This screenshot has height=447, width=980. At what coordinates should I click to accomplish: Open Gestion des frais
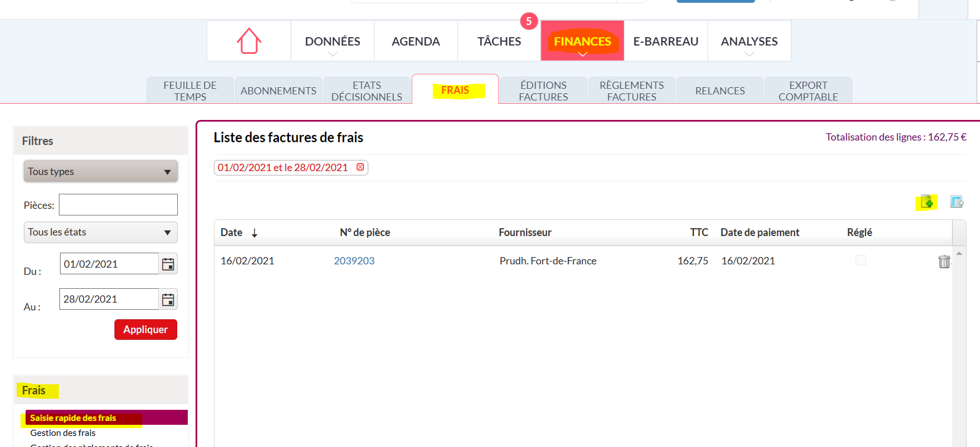coord(63,433)
